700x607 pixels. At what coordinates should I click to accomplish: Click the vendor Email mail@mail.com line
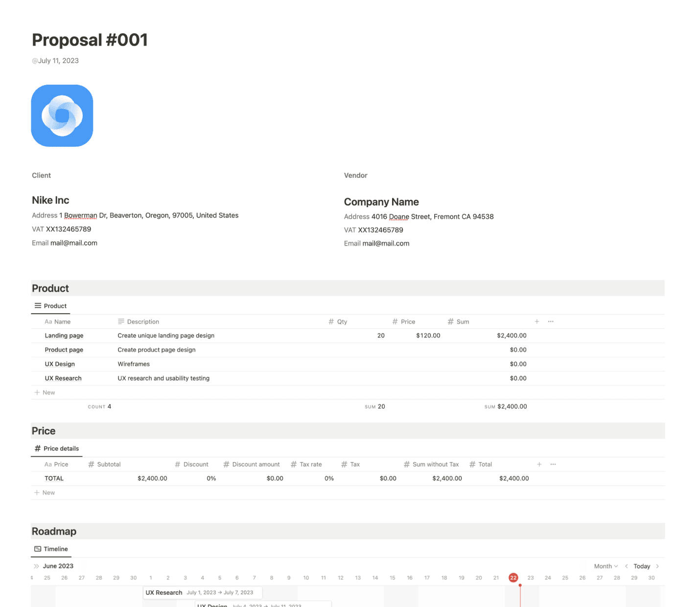pos(377,243)
